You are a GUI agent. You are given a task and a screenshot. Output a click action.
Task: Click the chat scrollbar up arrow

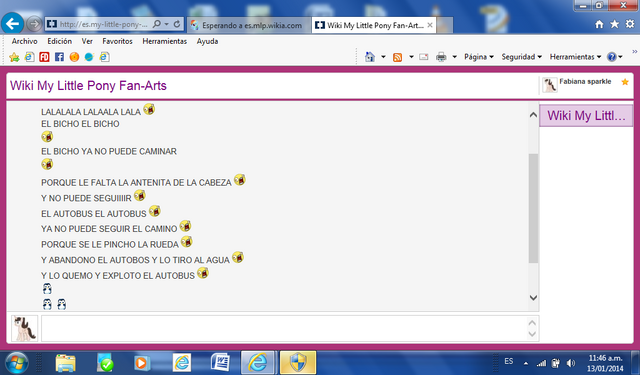pos(533,115)
